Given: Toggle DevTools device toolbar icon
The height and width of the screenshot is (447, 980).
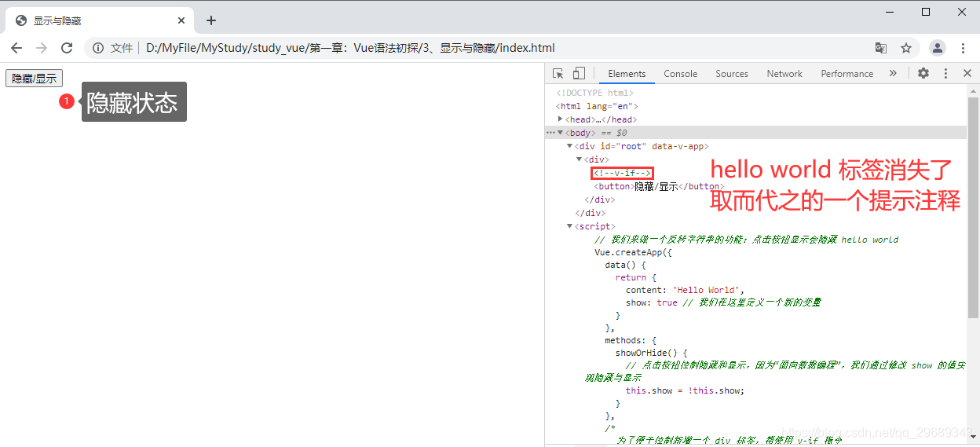Looking at the screenshot, I should pyautogui.click(x=579, y=73).
